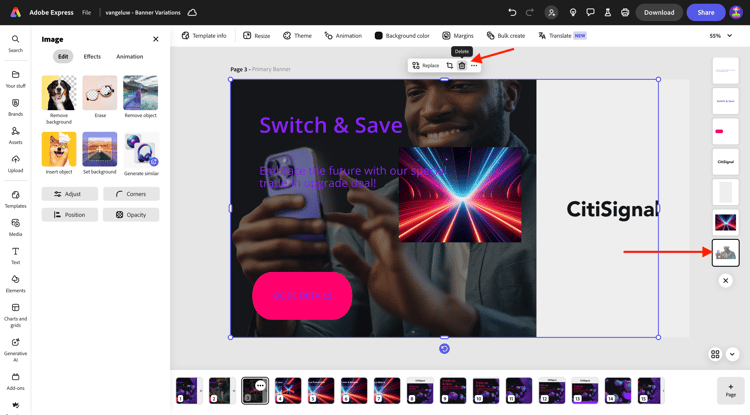Choose Remove object tool
This screenshot has width=750, height=415.
[141, 93]
